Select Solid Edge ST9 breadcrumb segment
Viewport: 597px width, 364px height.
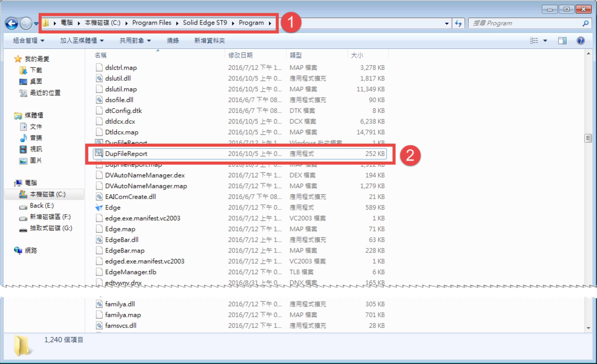tap(205, 23)
